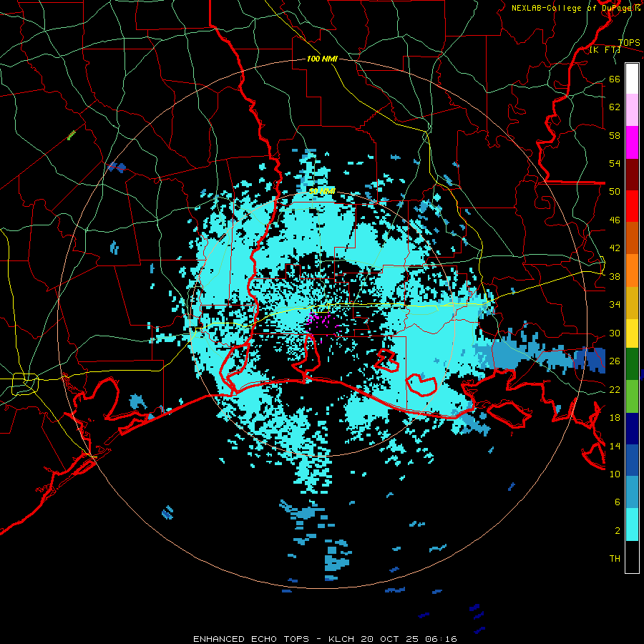Click the legend value 54
Viewport: 644px width, 644px height.
coord(615,164)
